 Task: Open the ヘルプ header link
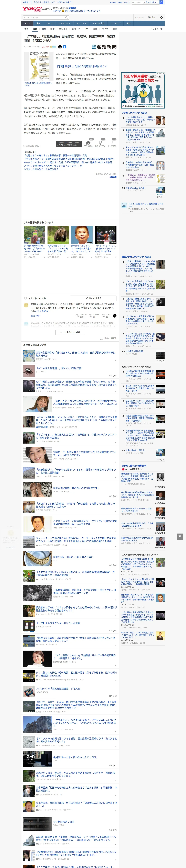coord(127,2)
